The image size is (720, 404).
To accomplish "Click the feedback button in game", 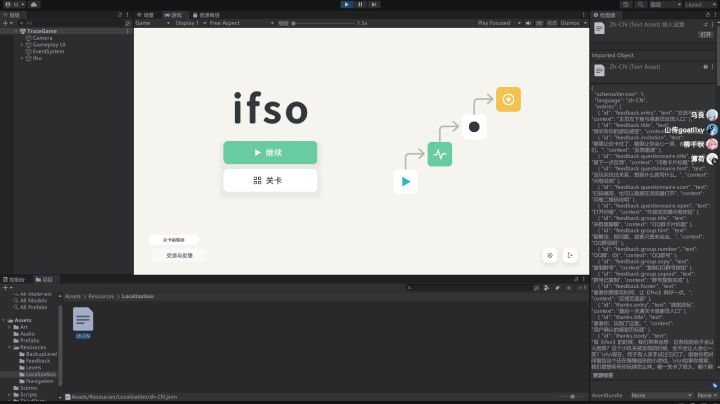I will (x=179, y=255).
